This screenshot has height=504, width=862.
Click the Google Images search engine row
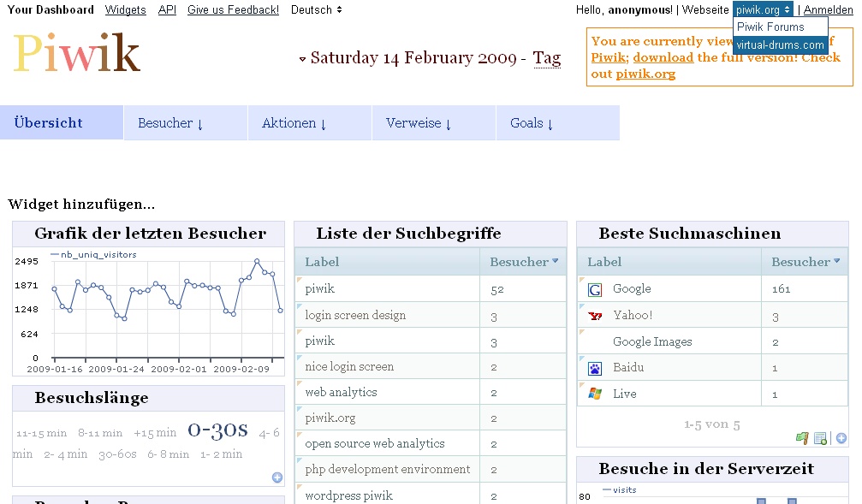pyautogui.click(x=712, y=341)
